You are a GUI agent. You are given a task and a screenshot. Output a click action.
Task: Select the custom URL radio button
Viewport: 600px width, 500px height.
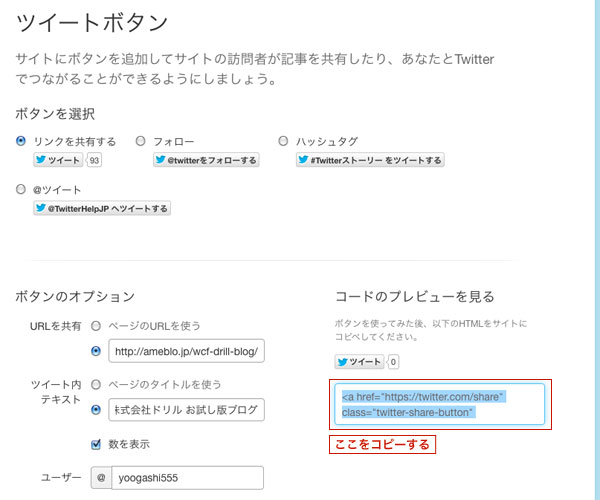pyautogui.click(x=96, y=351)
